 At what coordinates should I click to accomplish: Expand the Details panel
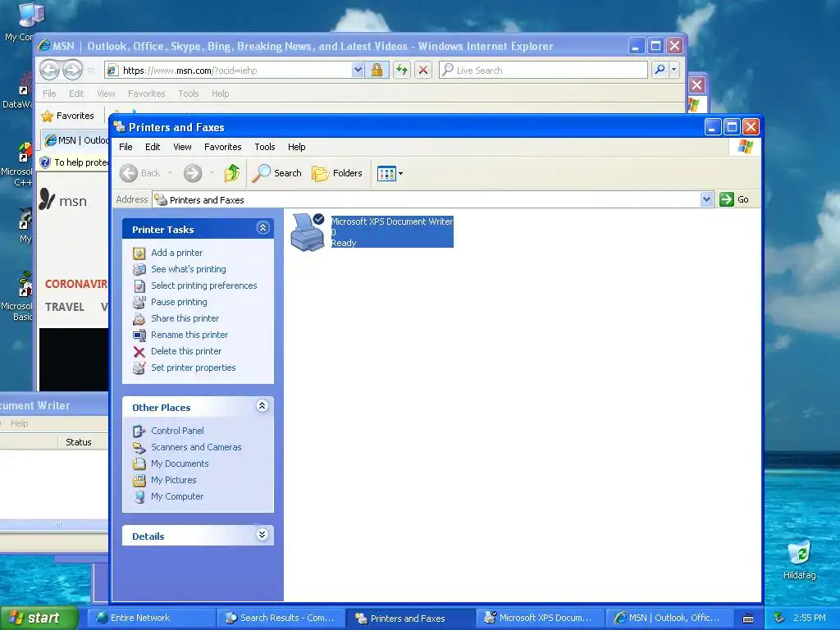tap(262, 535)
